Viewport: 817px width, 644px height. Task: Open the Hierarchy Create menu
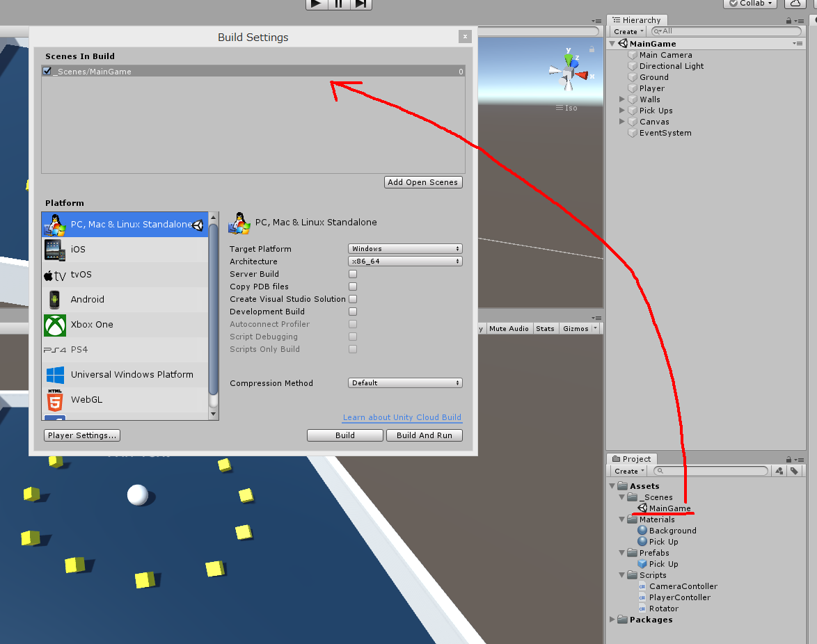point(628,32)
